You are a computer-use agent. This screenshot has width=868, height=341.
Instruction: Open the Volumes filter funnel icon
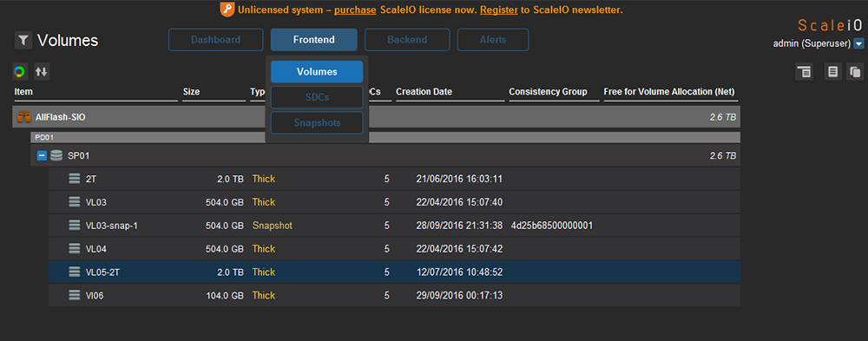(x=23, y=41)
